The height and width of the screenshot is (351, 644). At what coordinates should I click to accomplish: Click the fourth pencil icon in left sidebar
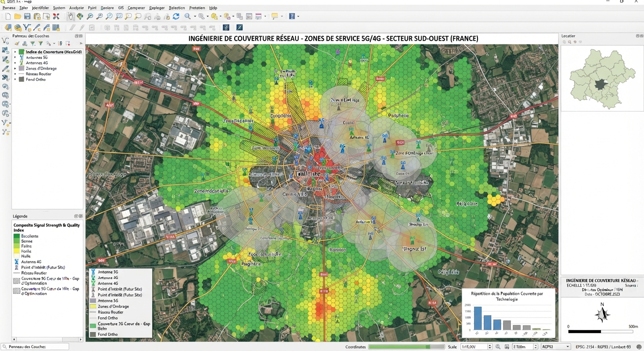tap(5, 68)
